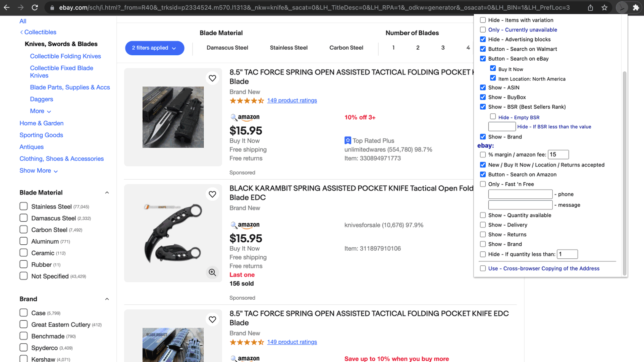Check the Spyderco brand filter

[23, 347]
